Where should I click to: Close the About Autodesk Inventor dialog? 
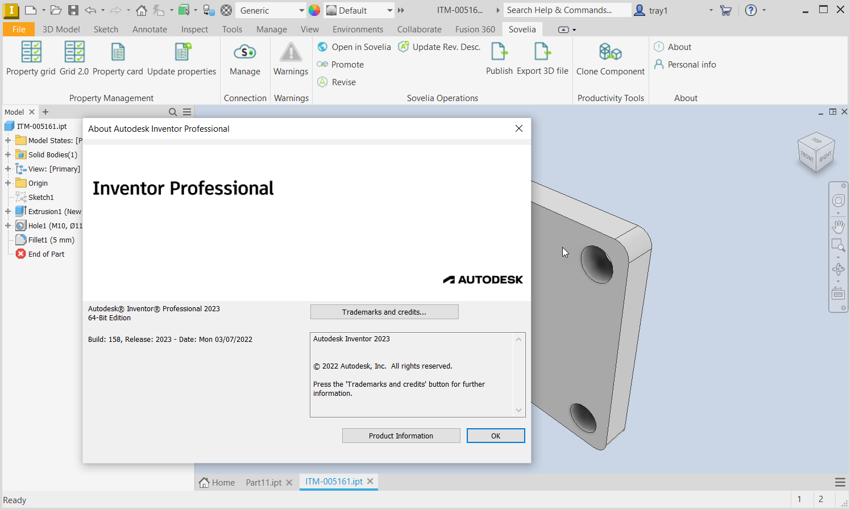click(x=519, y=128)
